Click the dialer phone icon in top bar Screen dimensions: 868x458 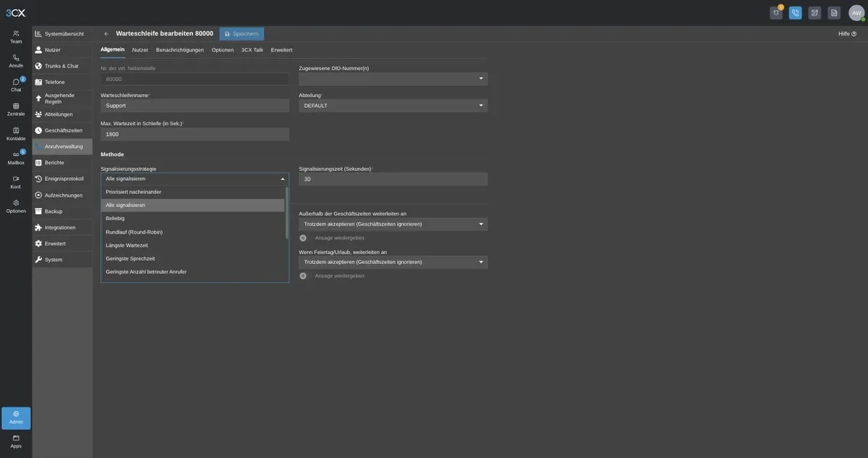tap(796, 13)
